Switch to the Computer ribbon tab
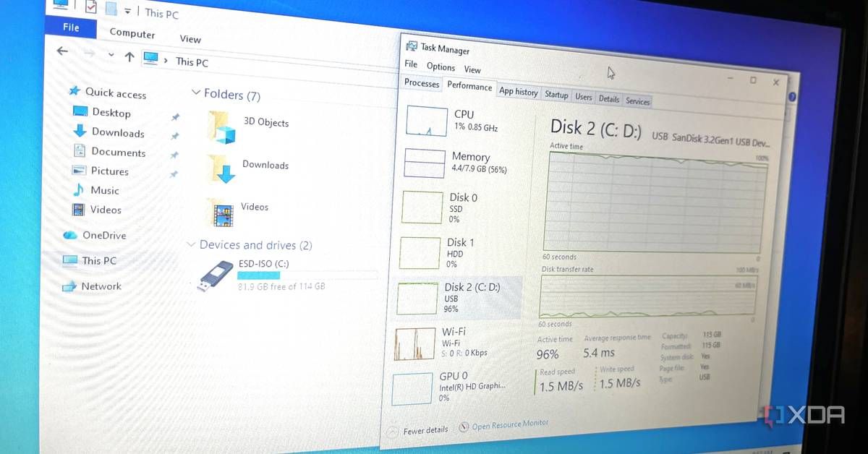The image size is (868, 454). point(132,33)
